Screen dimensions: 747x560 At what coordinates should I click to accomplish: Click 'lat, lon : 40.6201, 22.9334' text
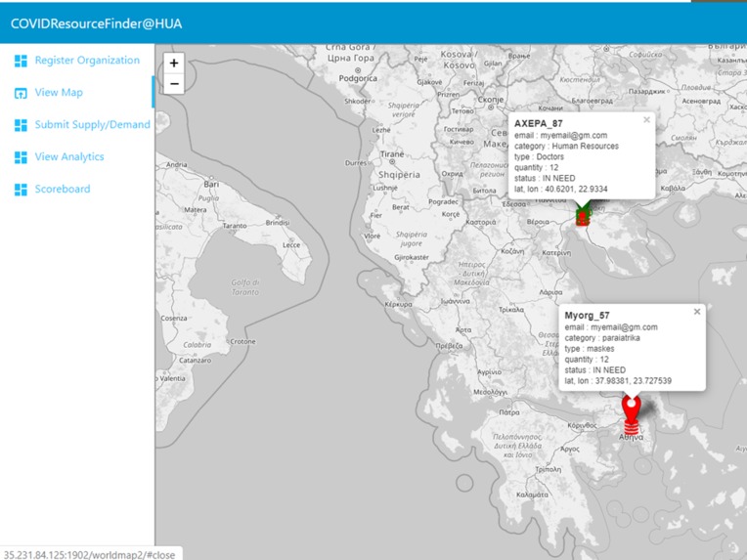tap(560, 189)
